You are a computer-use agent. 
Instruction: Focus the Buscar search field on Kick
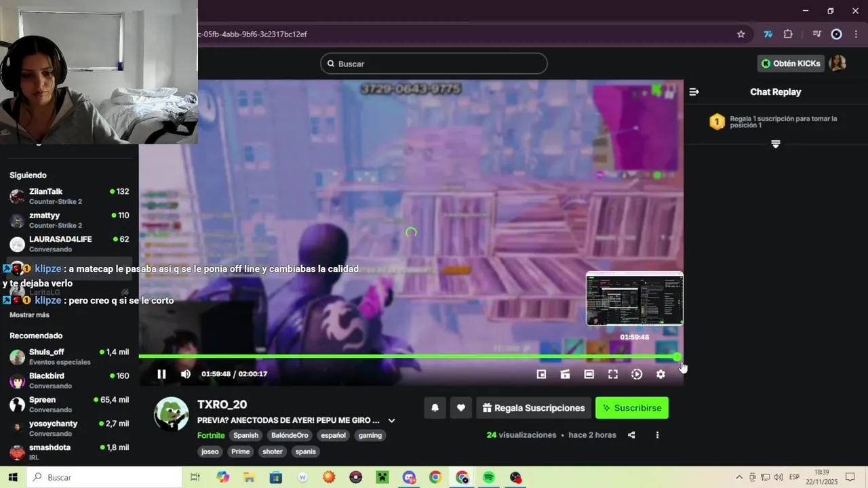[x=434, y=64]
